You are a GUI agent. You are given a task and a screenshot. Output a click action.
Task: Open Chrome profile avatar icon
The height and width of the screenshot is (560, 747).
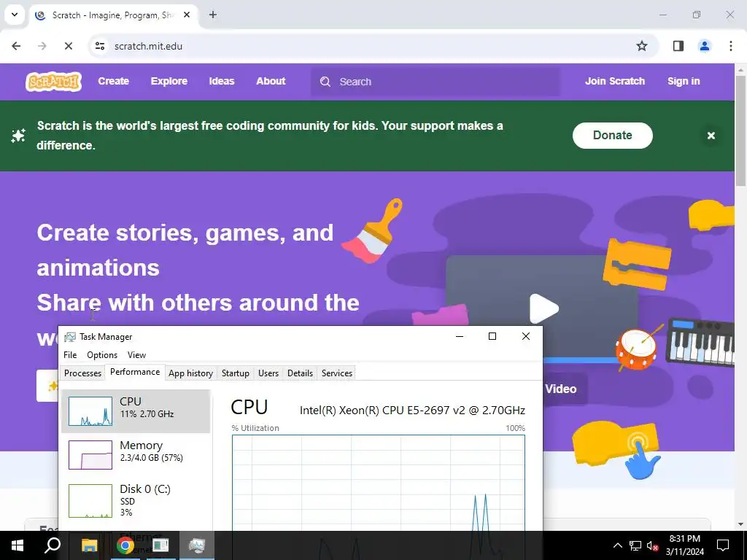704,46
